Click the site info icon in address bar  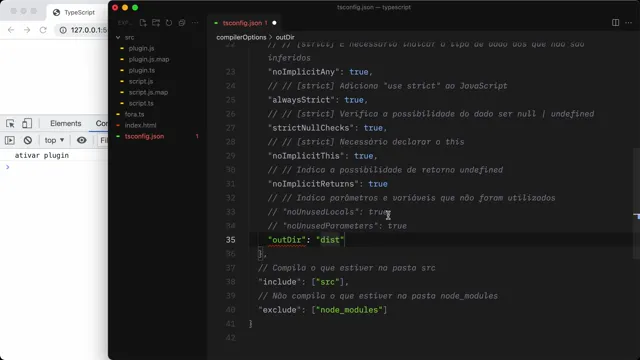[x=63, y=30]
